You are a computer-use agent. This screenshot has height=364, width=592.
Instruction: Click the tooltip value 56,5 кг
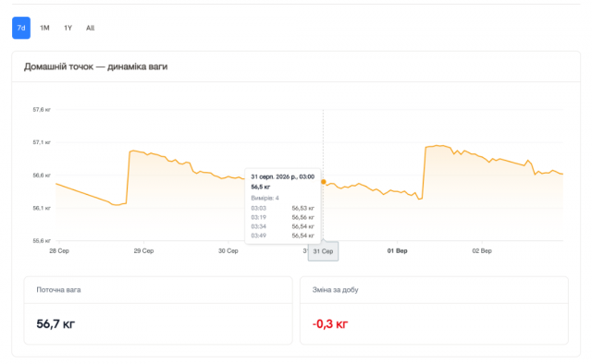pyautogui.click(x=261, y=188)
